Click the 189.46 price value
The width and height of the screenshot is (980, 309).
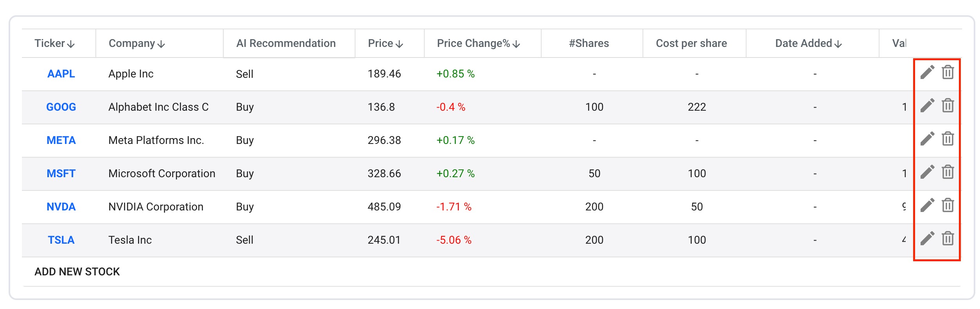384,74
